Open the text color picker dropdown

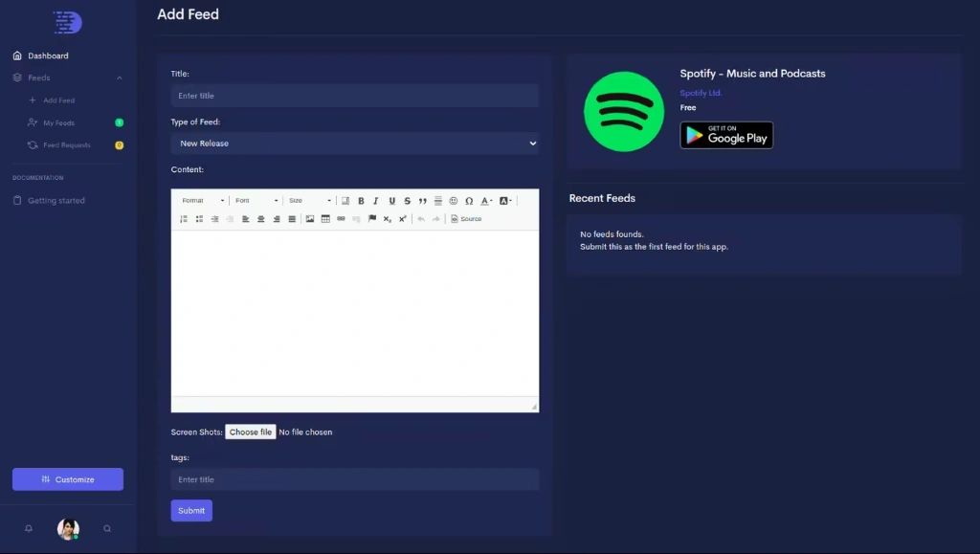coord(486,201)
